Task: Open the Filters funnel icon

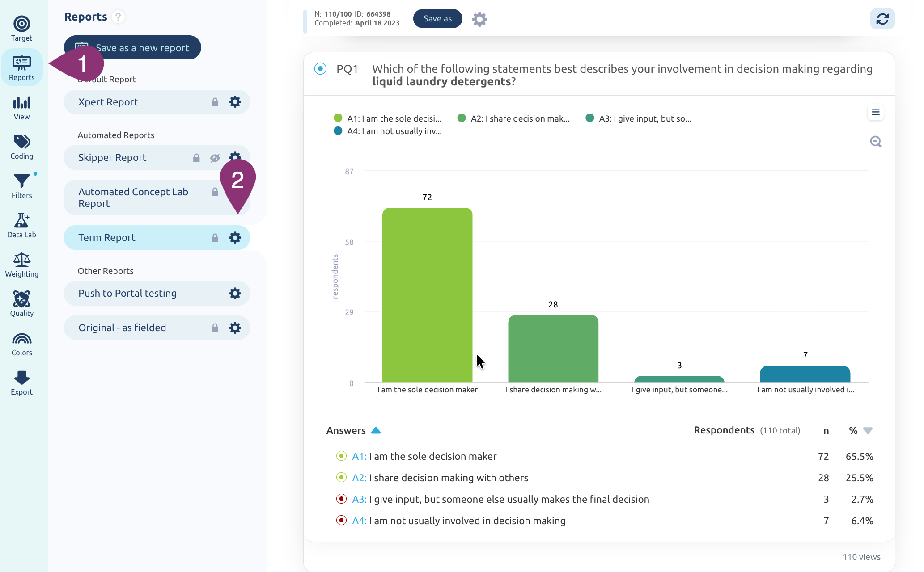Action: pyautogui.click(x=21, y=181)
